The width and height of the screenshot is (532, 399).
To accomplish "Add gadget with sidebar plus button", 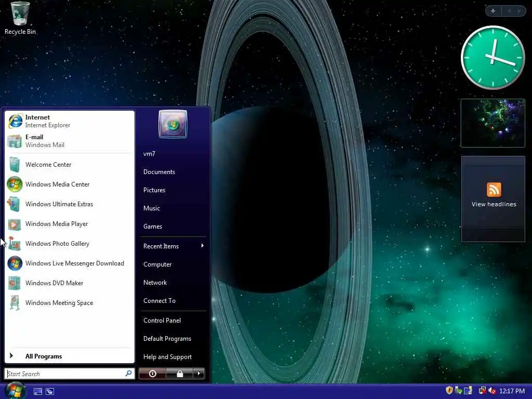I will point(494,11).
